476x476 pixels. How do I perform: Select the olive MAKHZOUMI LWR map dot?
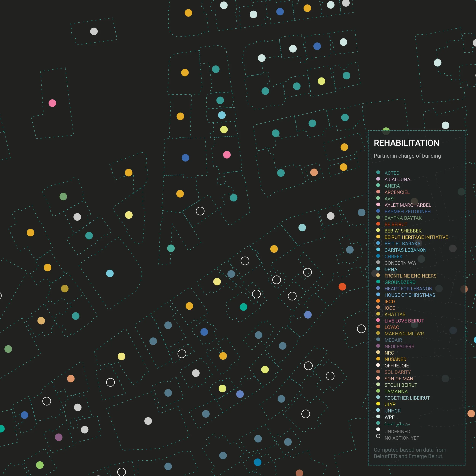tap(65, 288)
